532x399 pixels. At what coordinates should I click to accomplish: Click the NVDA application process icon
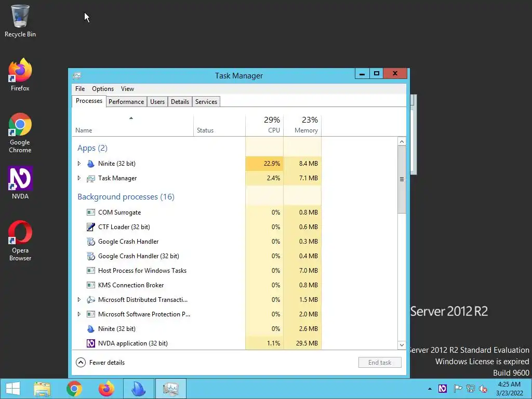[90, 343]
